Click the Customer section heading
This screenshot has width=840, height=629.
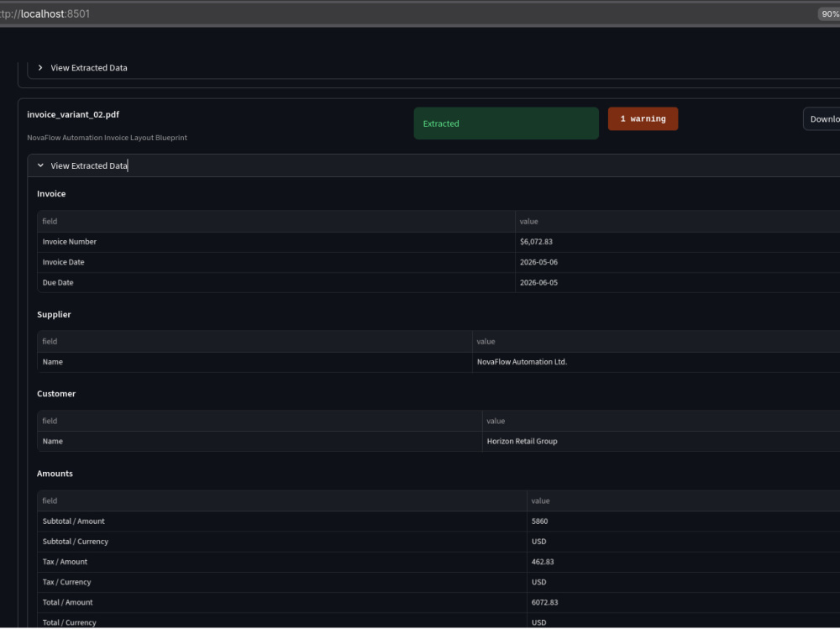tap(56, 394)
